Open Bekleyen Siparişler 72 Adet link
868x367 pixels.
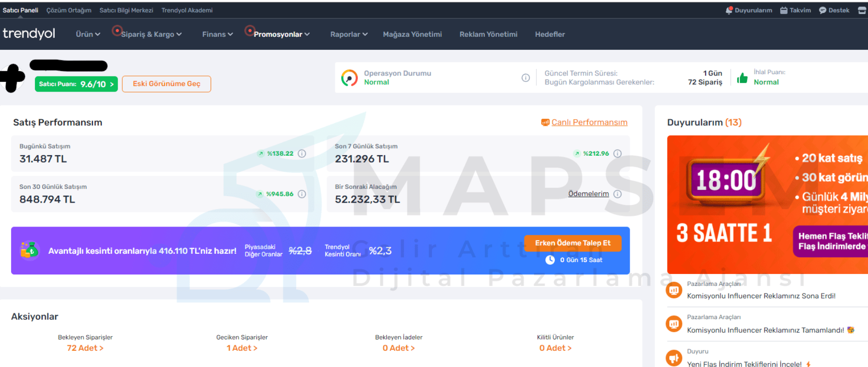85,348
